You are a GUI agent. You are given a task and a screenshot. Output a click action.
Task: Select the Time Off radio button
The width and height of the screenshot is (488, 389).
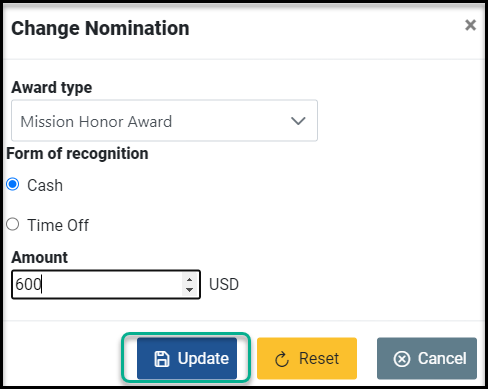(13, 224)
